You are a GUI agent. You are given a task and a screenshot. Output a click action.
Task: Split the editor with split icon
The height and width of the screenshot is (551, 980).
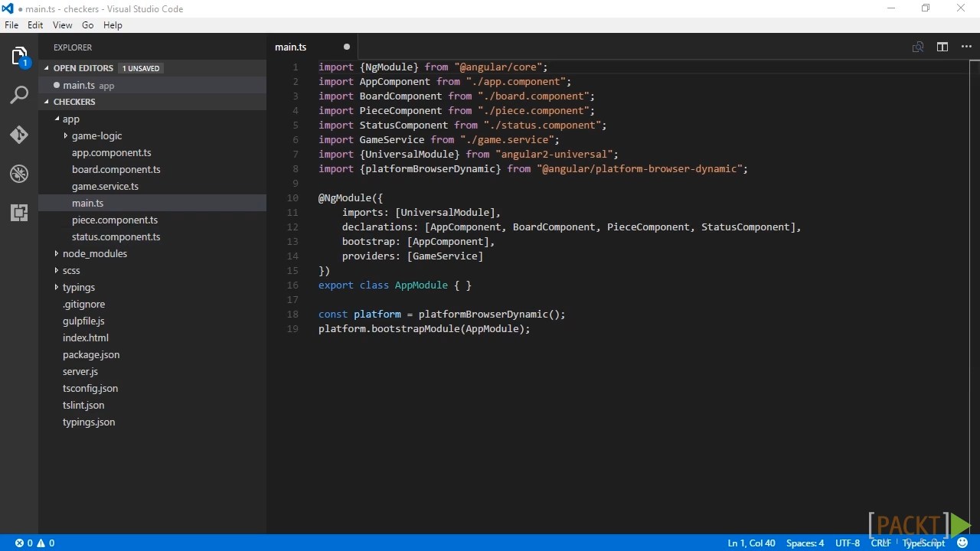[942, 47]
